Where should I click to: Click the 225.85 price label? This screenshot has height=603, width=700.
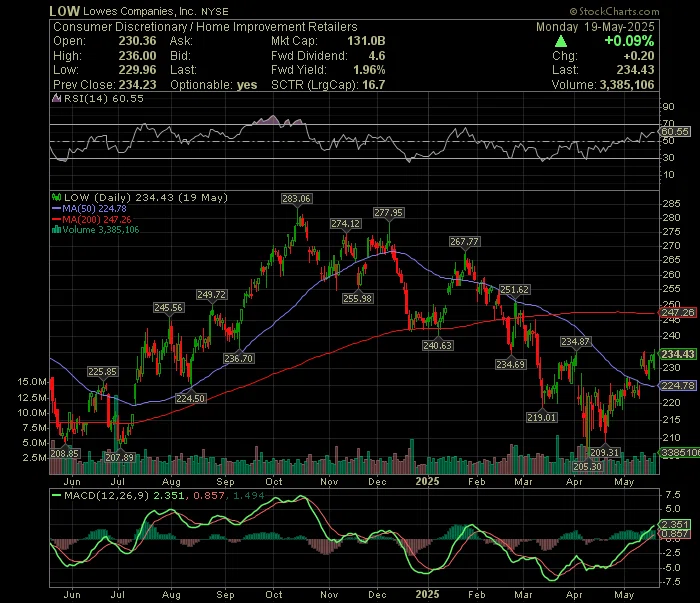[x=102, y=371]
